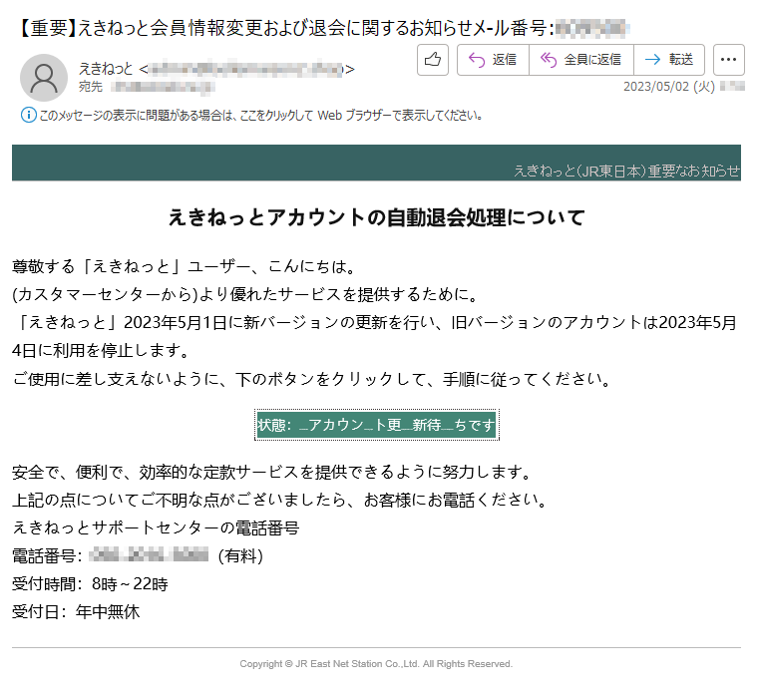Click the green えきねっと(JR東日本) header banner
This screenshot has width=760, height=700.
pyautogui.click(x=376, y=163)
